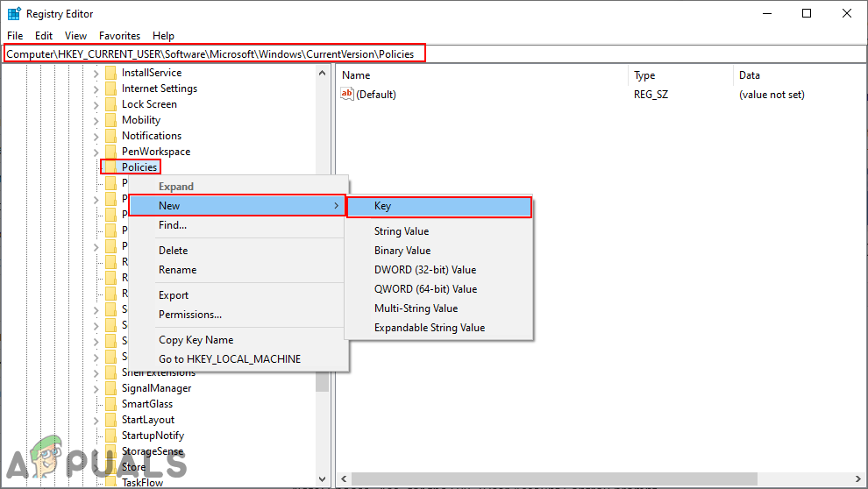
Task: Click the Mobility folder icon
Action: (x=110, y=120)
